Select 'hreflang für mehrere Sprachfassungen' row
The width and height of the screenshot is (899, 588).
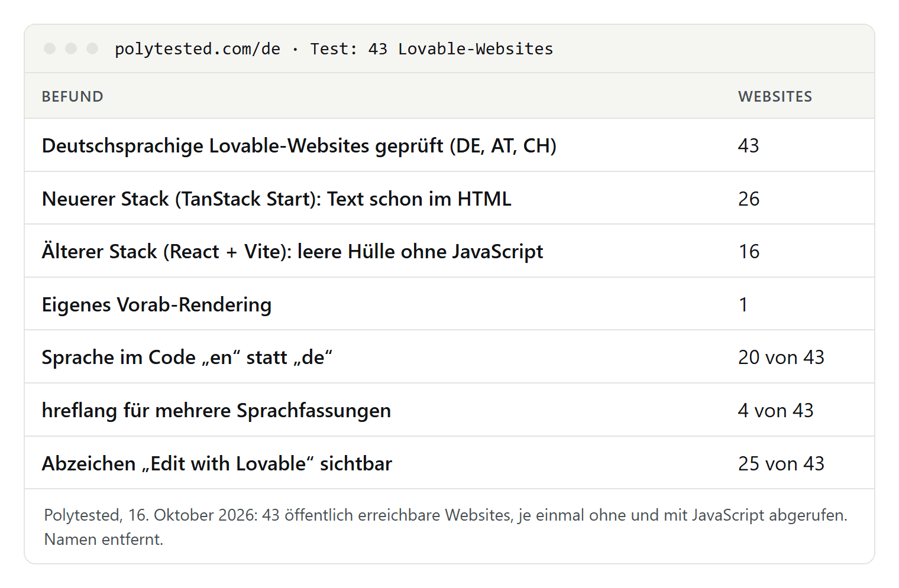[x=449, y=410]
